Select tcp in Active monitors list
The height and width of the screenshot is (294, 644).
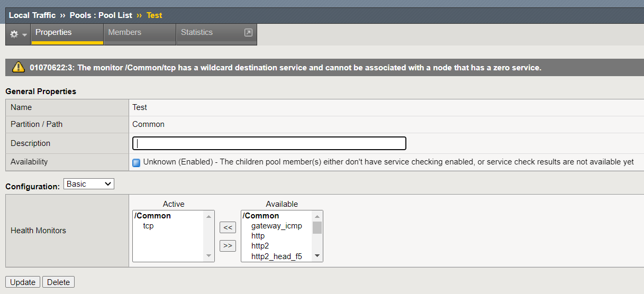(x=149, y=226)
